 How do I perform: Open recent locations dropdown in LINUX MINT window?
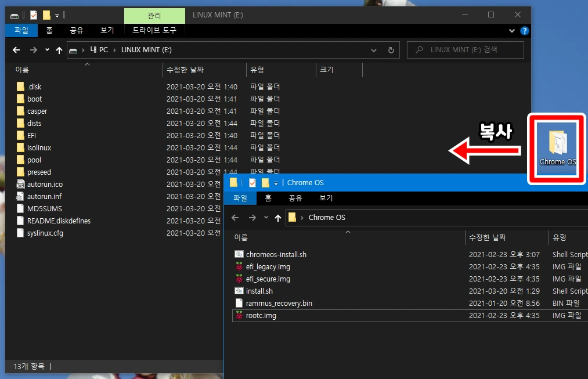tap(47, 49)
